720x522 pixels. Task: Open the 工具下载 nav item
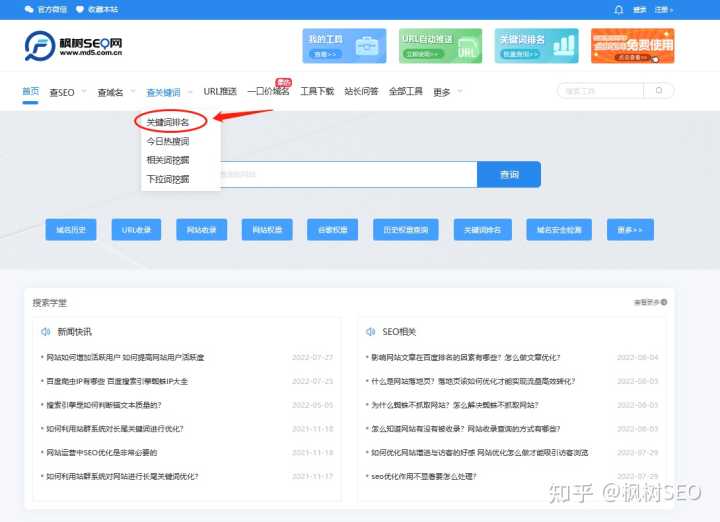coord(317,91)
